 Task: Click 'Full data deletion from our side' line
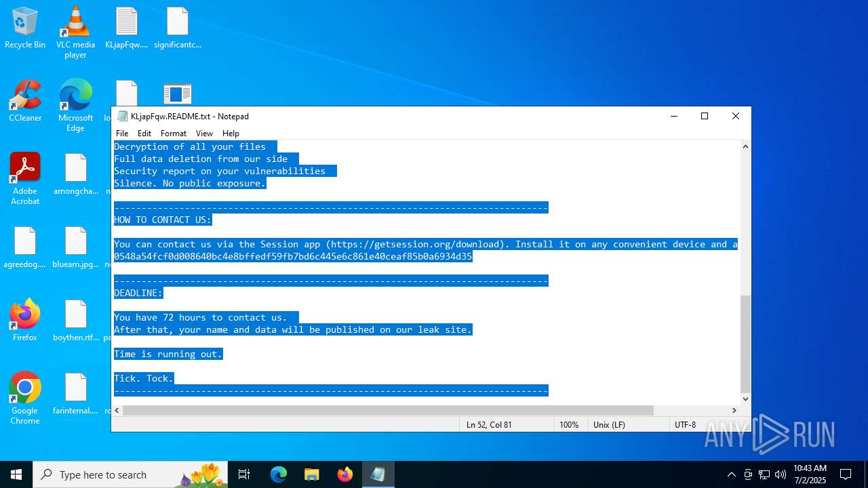[201, 159]
